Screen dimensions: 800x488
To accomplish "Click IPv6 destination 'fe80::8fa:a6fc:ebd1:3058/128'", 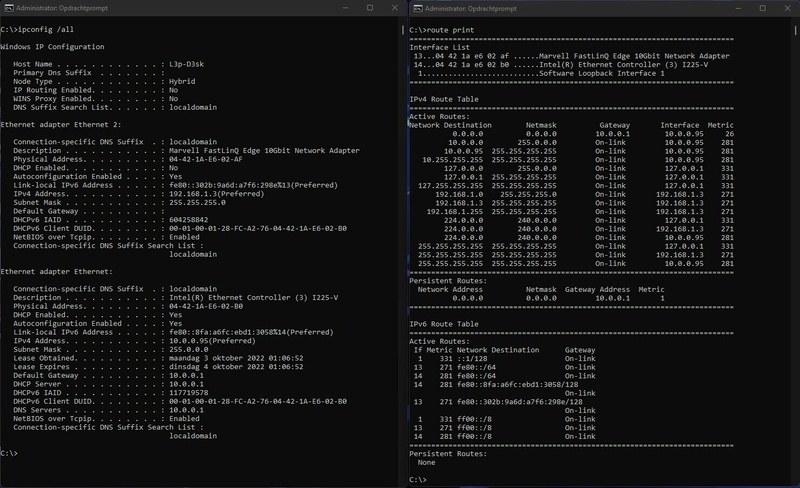I will coord(517,385).
